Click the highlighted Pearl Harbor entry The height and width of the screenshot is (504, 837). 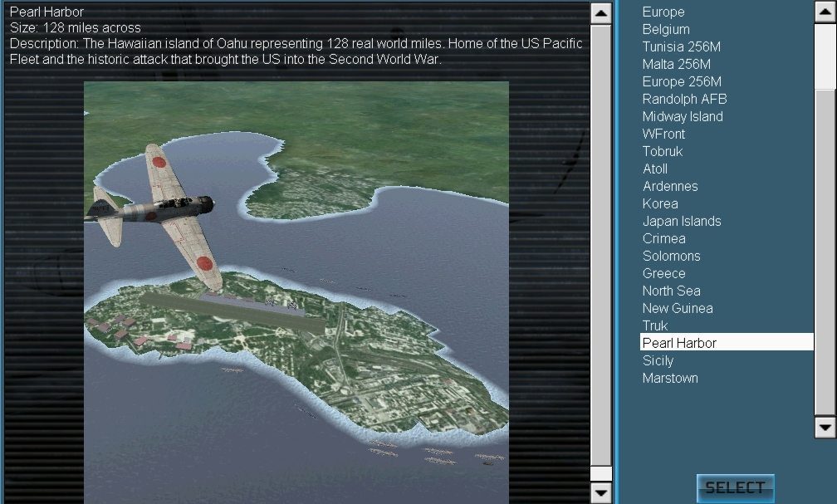pyautogui.click(x=727, y=342)
